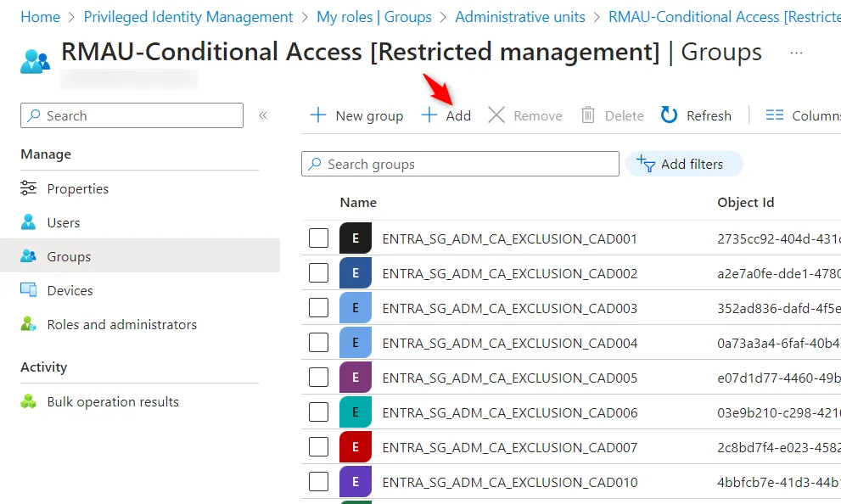The height and width of the screenshot is (504, 841).
Task: Open Properties in the Manage menu
Action: (77, 188)
